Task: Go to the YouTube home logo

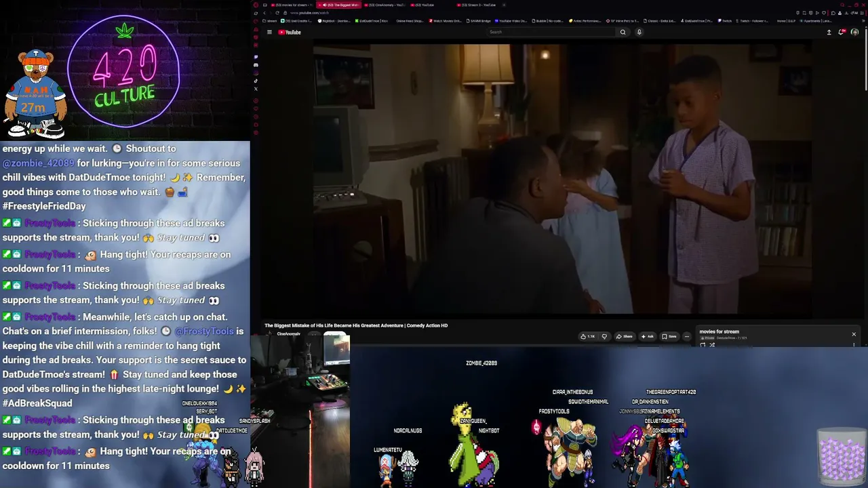Action: [290, 32]
